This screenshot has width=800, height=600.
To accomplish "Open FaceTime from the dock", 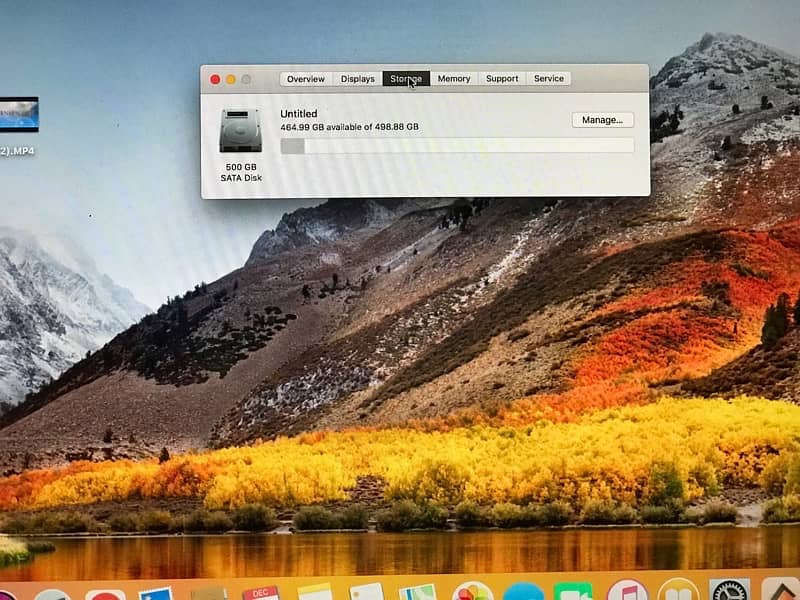I will pyautogui.click(x=573, y=593).
